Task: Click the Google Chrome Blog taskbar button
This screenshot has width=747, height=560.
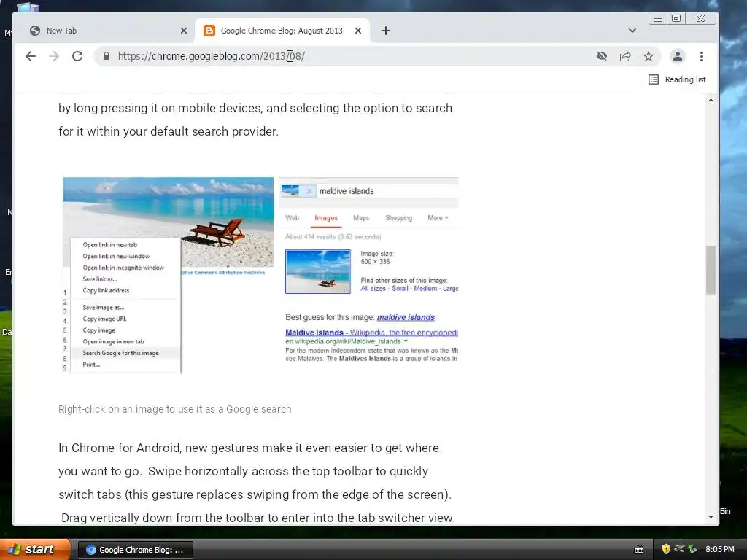Action: [x=135, y=550]
